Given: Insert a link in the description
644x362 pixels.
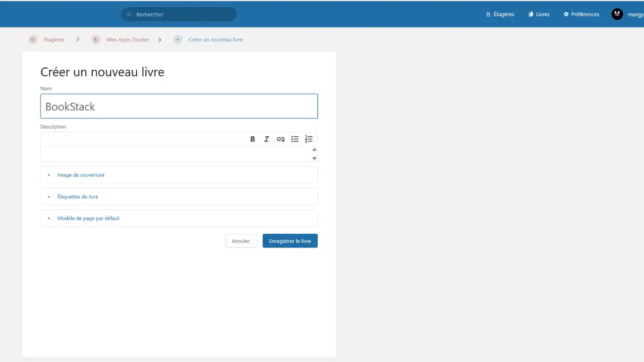Looking at the screenshot, I should point(281,139).
